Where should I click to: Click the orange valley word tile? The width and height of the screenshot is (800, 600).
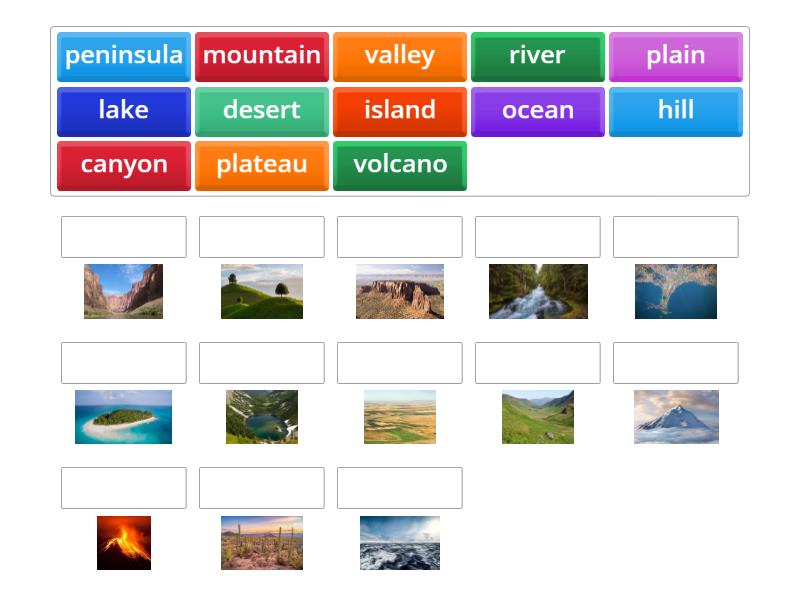click(x=399, y=56)
